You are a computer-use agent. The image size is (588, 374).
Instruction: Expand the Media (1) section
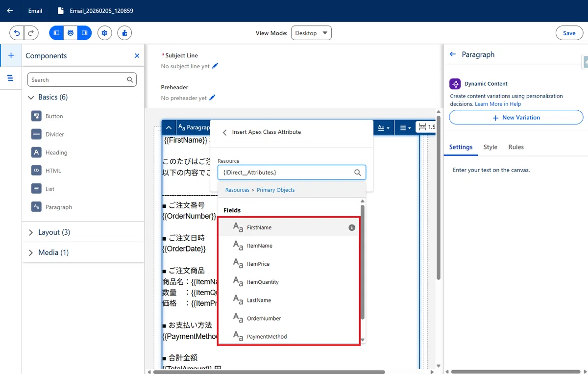pyautogui.click(x=48, y=252)
